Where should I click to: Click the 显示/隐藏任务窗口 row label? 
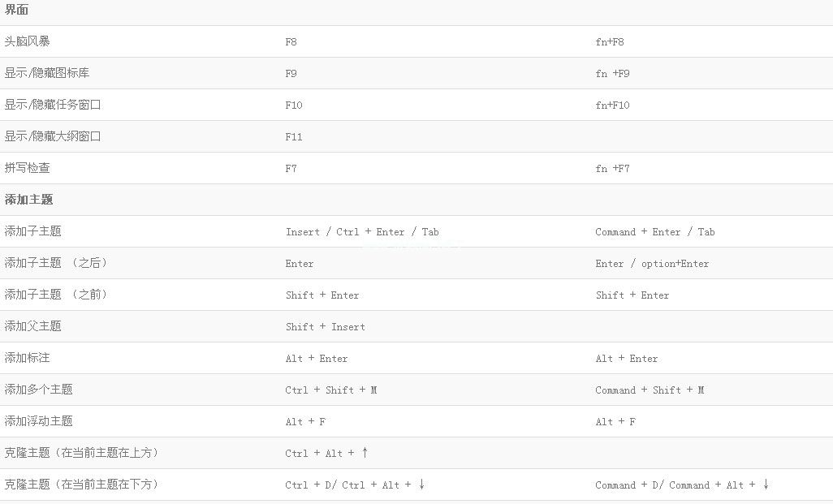[53, 105]
